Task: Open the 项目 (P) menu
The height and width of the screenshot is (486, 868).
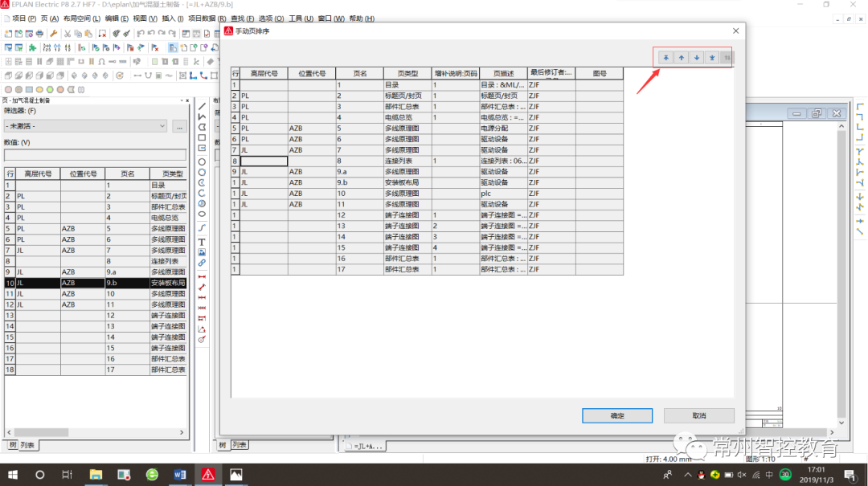Action: [24, 18]
